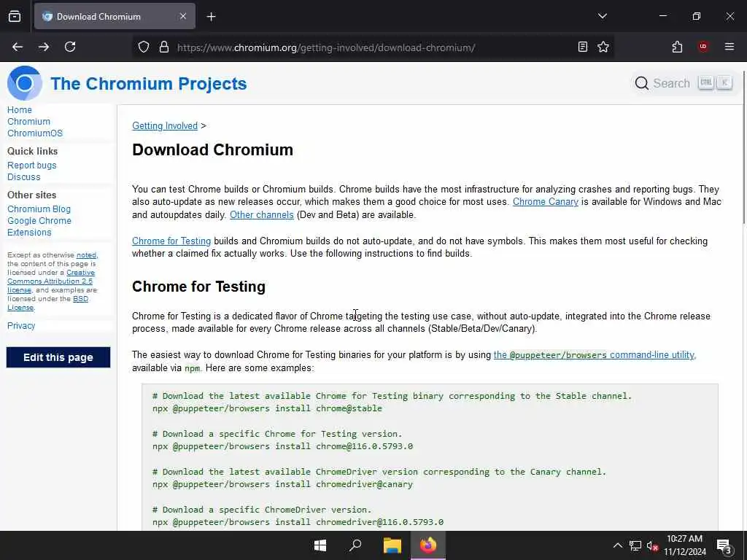The image size is (747, 560).
Task: Open tracking protection shield icon
Action: pyautogui.click(x=144, y=47)
